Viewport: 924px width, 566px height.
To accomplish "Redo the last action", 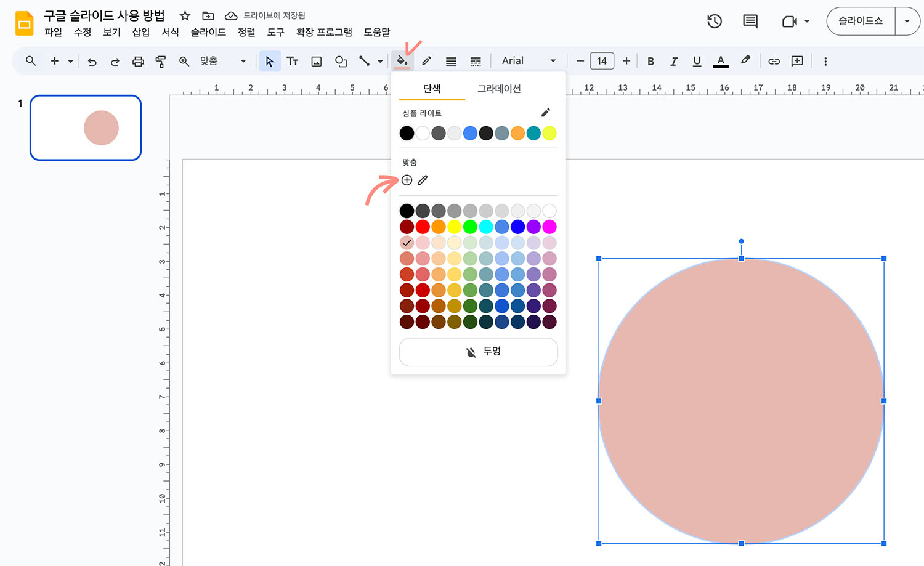I will click(115, 61).
